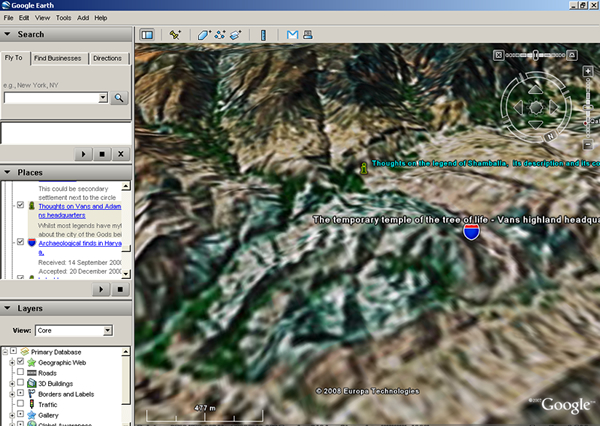Open the Edit menu
The width and height of the screenshot is (600, 426).
[24, 18]
